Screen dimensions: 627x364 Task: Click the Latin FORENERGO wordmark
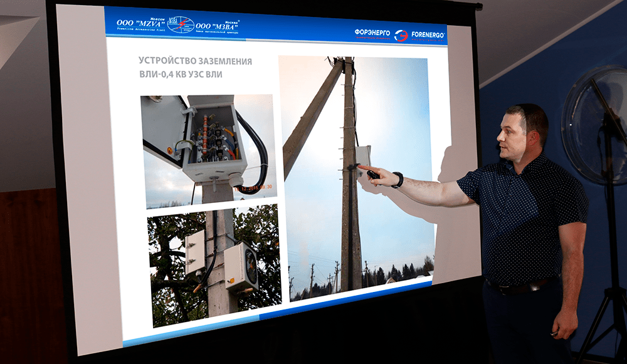[x=428, y=36]
